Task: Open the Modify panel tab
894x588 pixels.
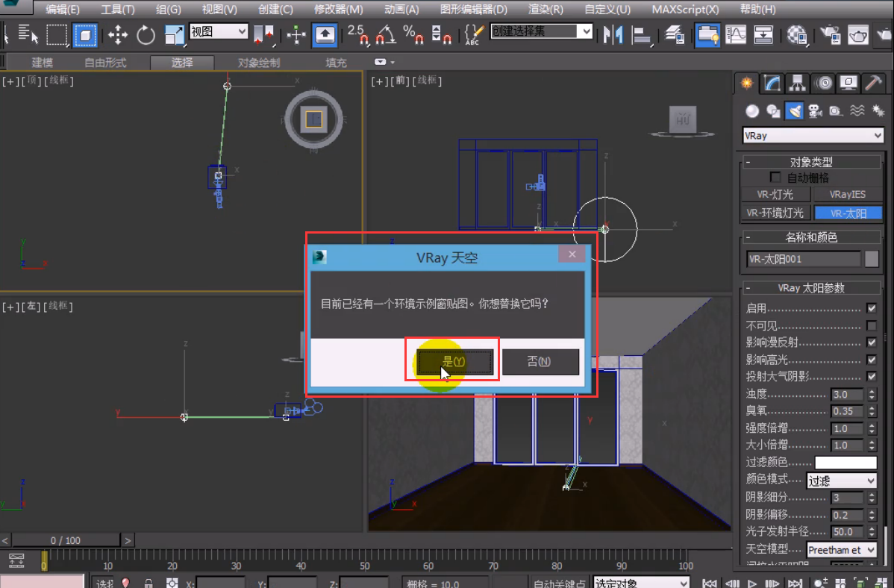Action: pos(772,83)
